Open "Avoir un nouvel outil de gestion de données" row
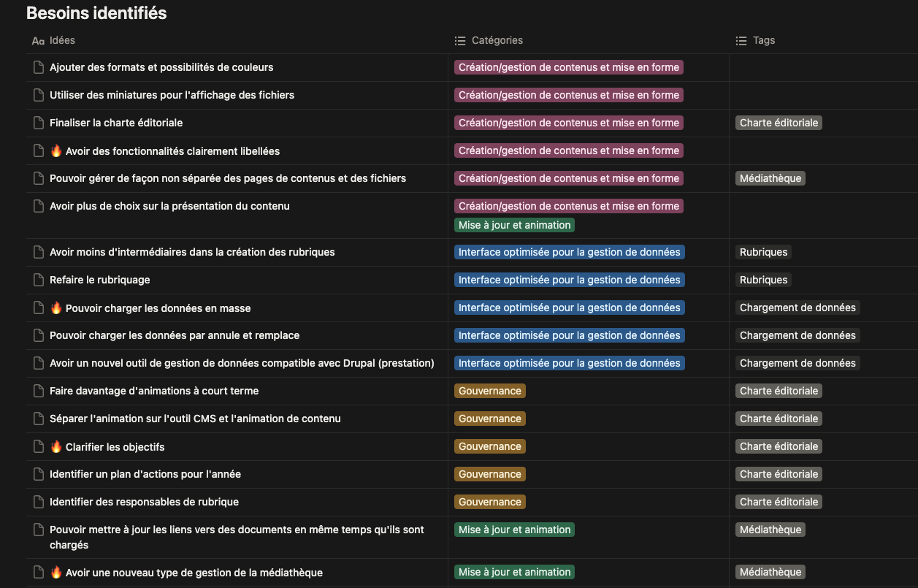The height and width of the screenshot is (588, 918). 242,363
